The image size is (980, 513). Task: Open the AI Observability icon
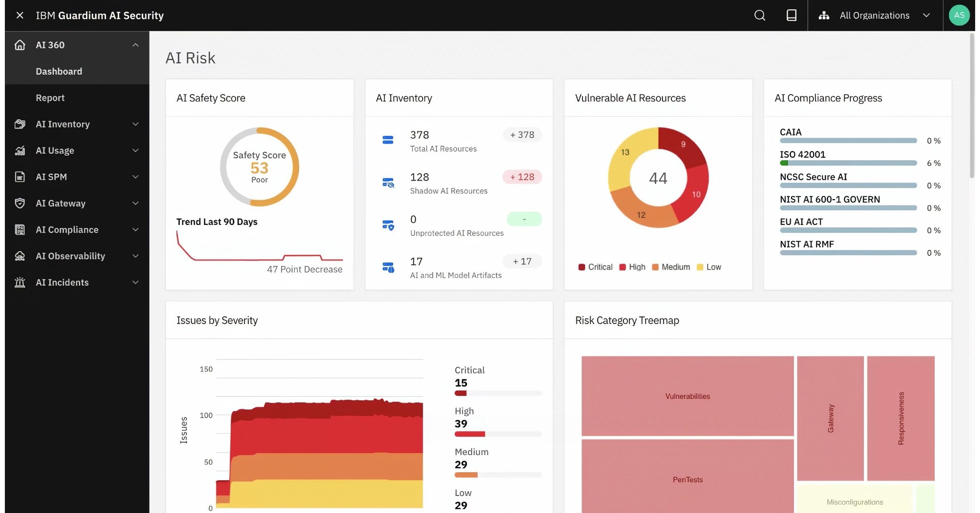pyautogui.click(x=20, y=256)
